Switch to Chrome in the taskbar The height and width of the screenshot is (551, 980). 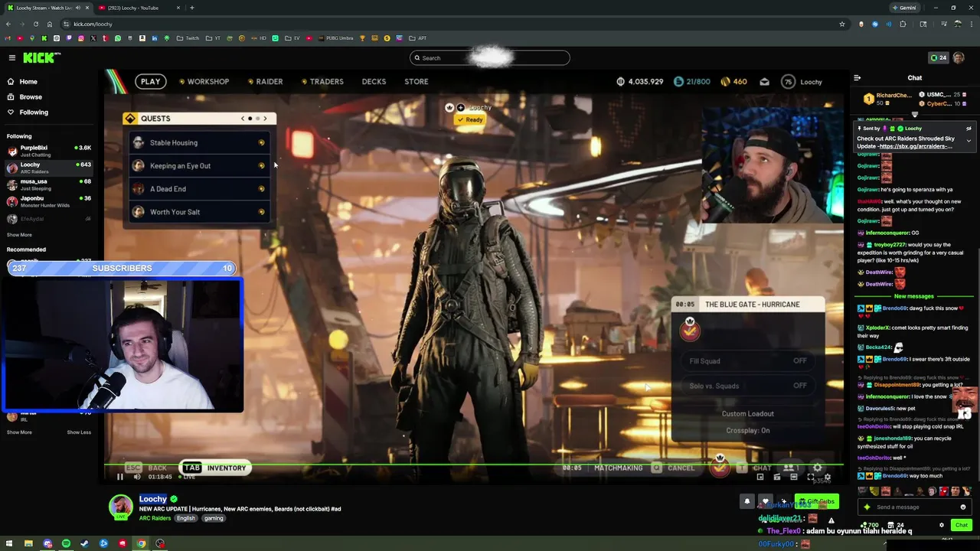click(x=141, y=543)
